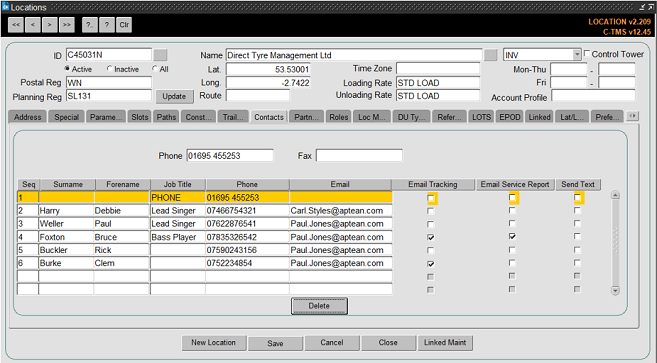Open the Slots tab
The image size is (657, 363).
click(140, 117)
